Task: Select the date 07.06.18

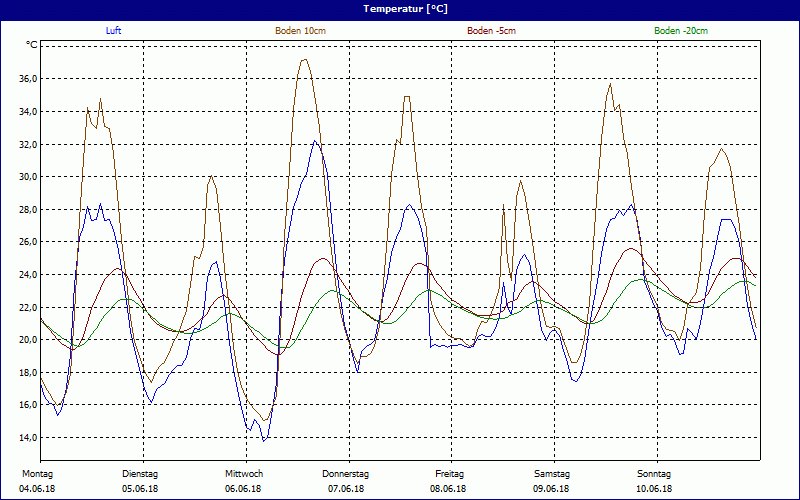Action: point(346,489)
